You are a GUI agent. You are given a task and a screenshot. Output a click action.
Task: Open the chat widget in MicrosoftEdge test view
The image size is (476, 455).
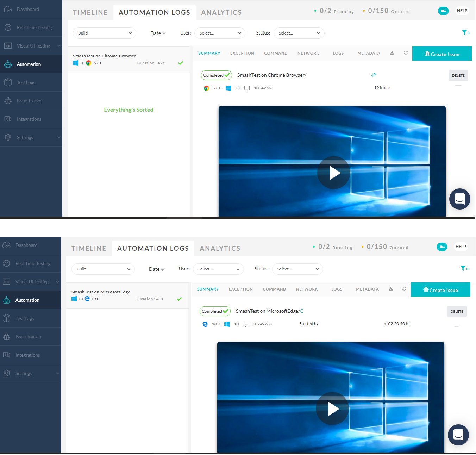coord(458,435)
